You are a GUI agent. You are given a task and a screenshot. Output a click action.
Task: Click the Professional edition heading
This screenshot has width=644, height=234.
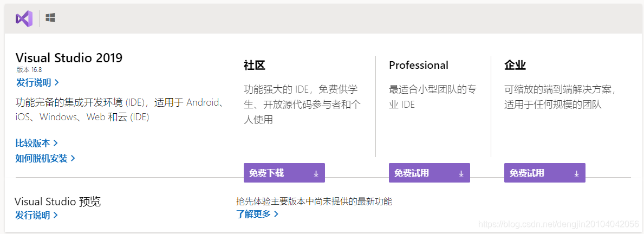(419, 66)
